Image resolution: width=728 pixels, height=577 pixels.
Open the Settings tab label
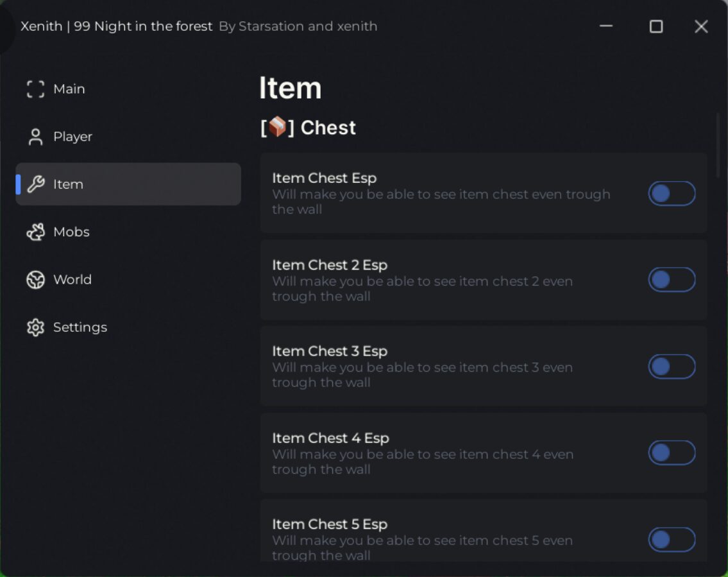tap(80, 327)
